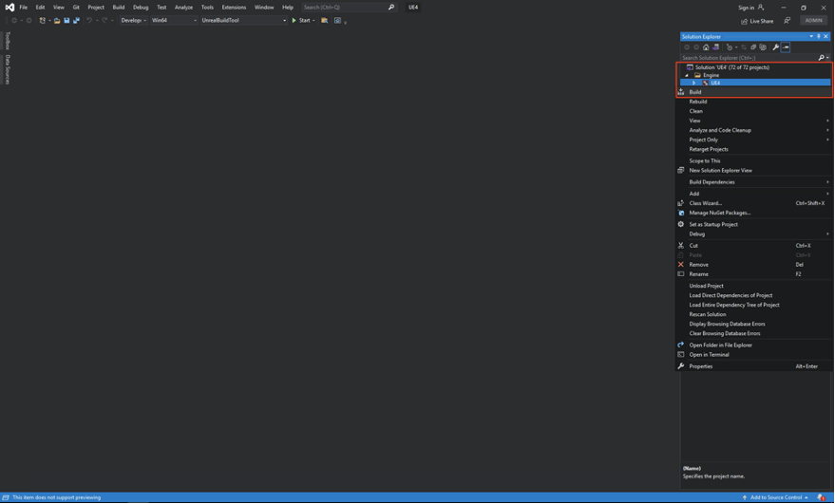Open the UnrealBuildTool startup project dropdown
835x504 pixels.
pyautogui.click(x=243, y=20)
